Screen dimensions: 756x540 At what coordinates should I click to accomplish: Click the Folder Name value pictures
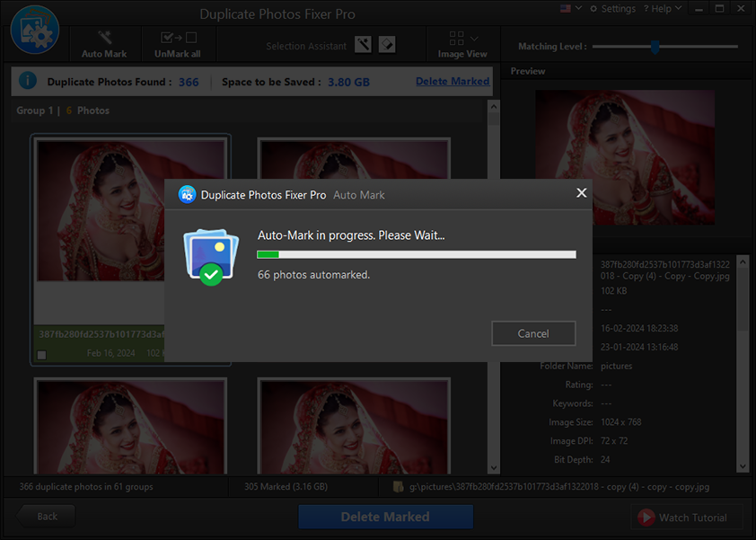pyautogui.click(x=616, y=366)
